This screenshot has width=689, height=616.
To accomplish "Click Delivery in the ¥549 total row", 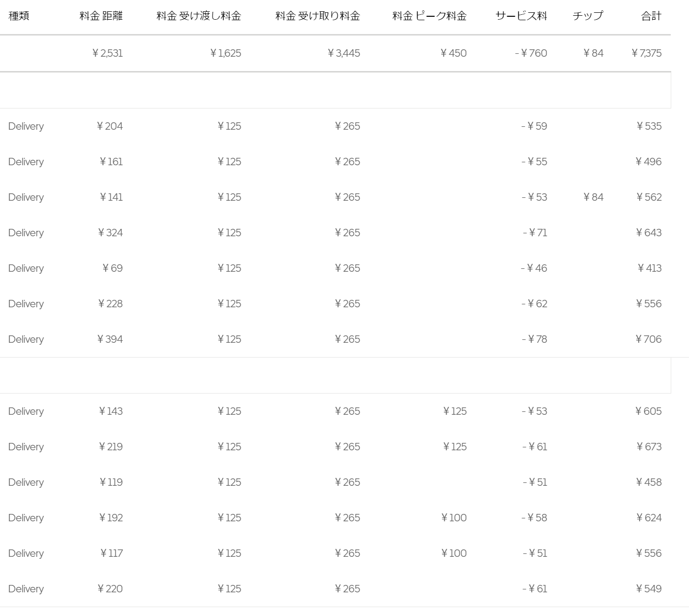I will click(26, 589).
